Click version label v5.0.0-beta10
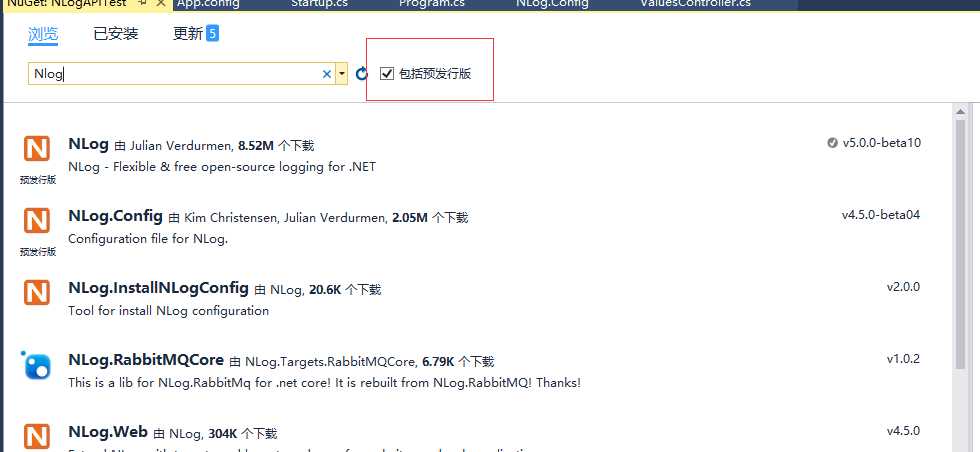 pyautogui.click(x=881, y=143)
